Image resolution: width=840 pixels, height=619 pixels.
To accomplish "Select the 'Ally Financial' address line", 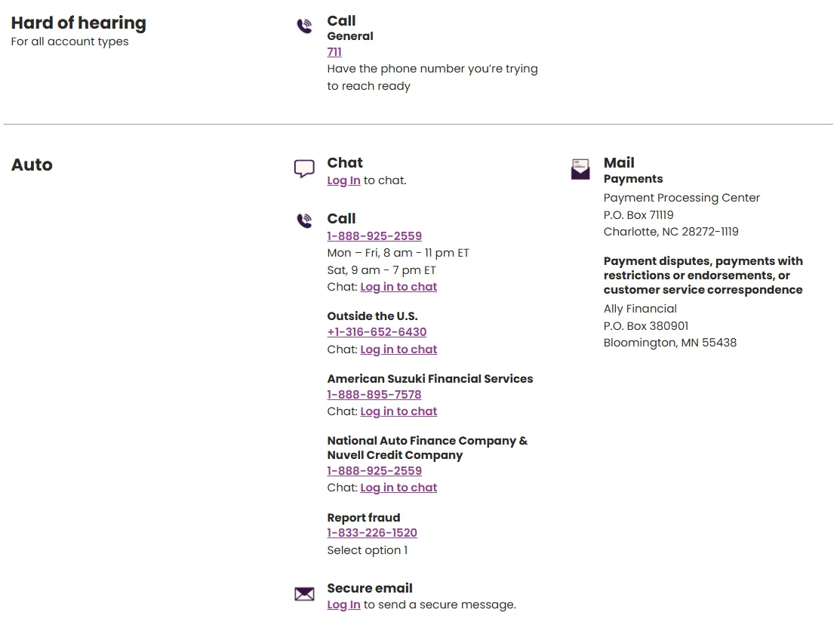I will coord(640,309).
